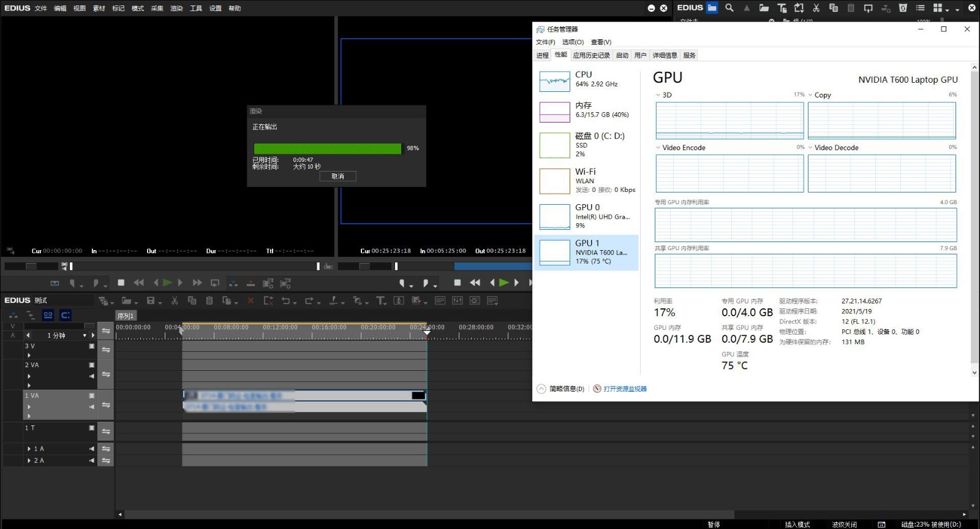
Task: Click the Set In point marker in the player
Action: click(72, 283)
